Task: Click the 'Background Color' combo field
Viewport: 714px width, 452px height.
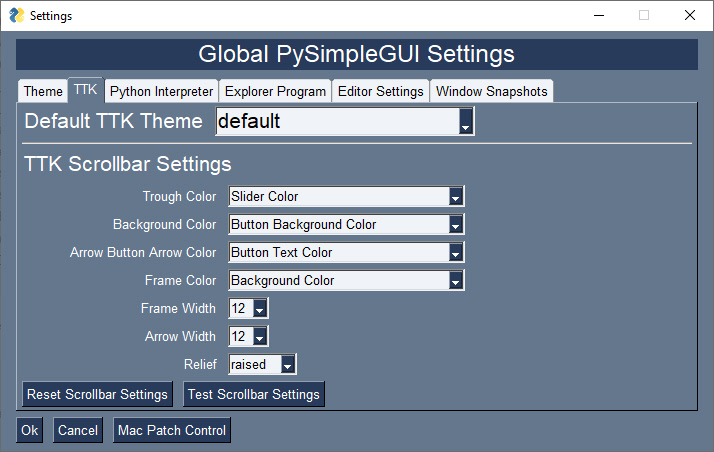Action: pyautogui.click(x=339, y=280)
